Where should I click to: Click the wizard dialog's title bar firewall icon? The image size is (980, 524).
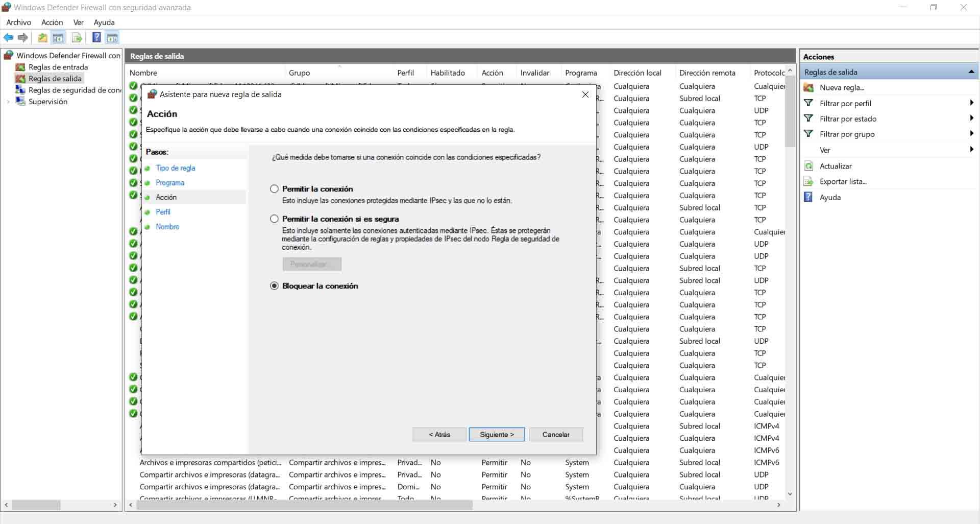[152, 94]
